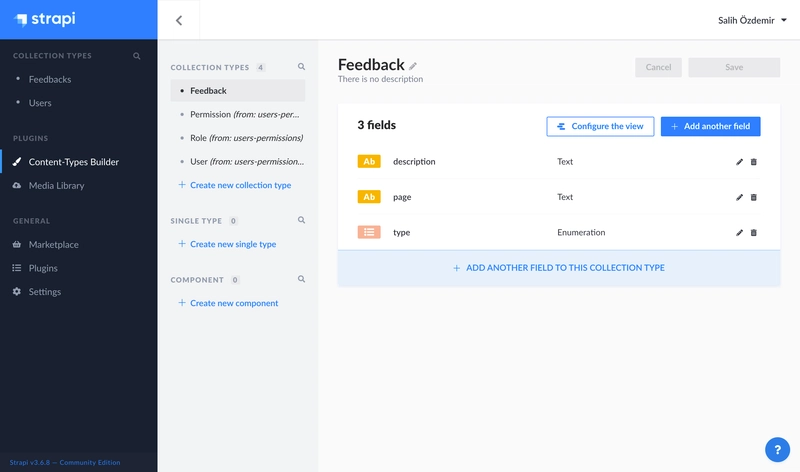This screenshot has width=800, height=472.
Task: Edit the type enumeration field
Action: tap(739, 233)
